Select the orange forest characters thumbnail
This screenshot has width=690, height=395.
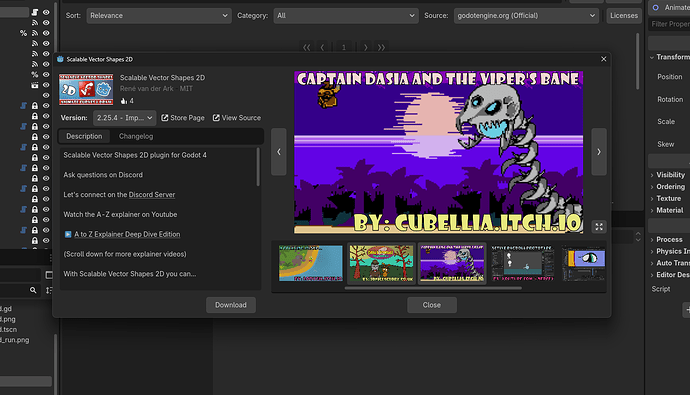tap(382, 263)
